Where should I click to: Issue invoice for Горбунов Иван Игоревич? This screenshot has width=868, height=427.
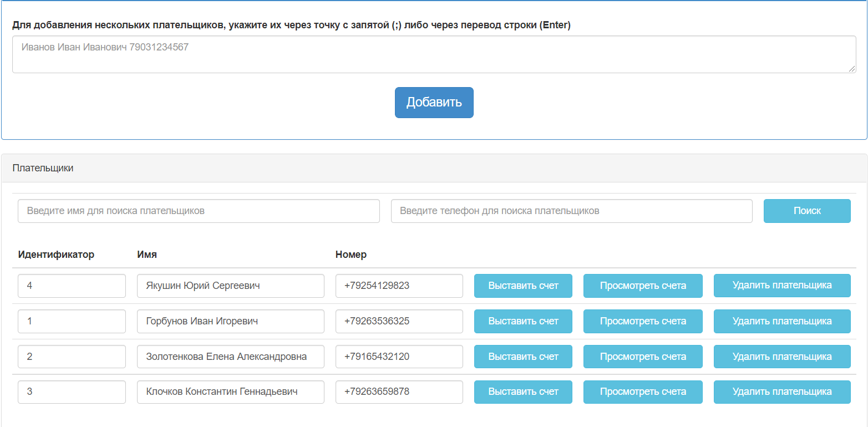pos(523,322)
